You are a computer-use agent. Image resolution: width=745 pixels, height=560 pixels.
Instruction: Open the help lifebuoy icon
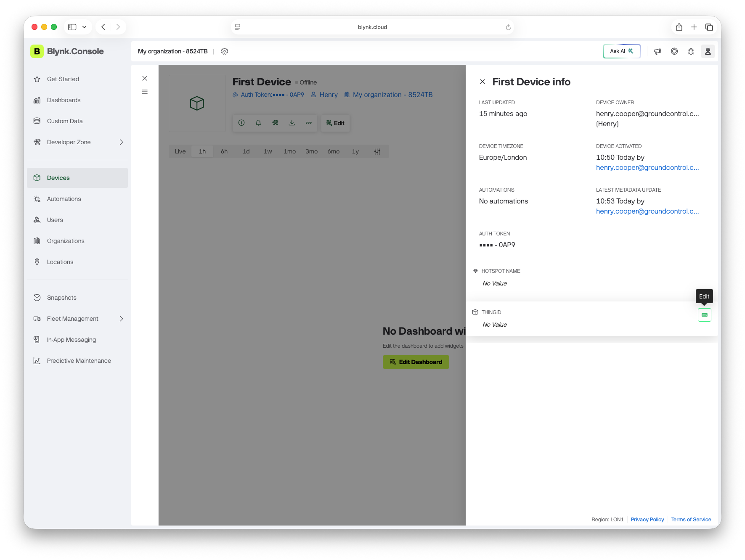674,51
